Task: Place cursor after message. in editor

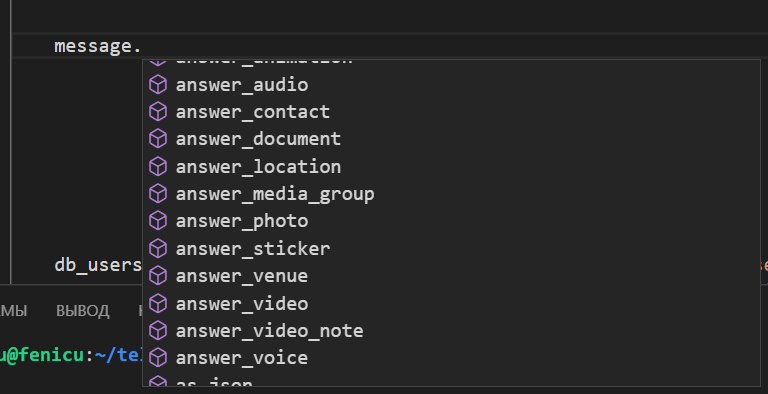Action: [142, 47]
